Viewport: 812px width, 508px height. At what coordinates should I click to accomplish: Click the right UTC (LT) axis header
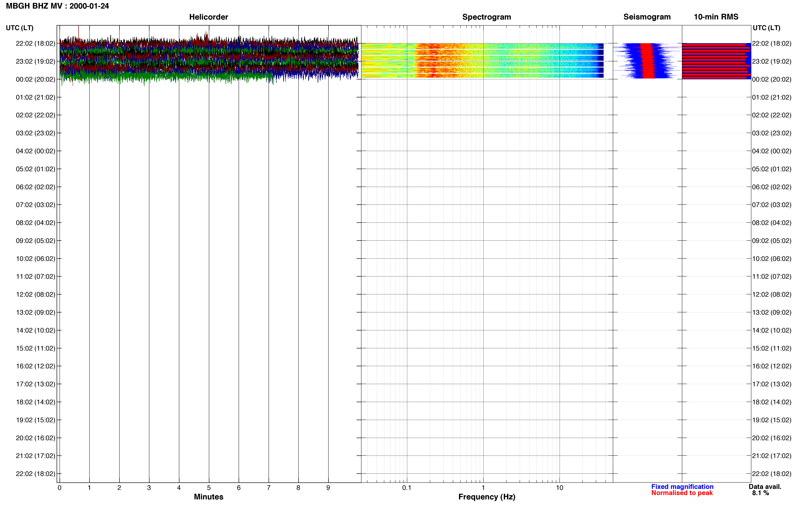(x=766, y=28)
